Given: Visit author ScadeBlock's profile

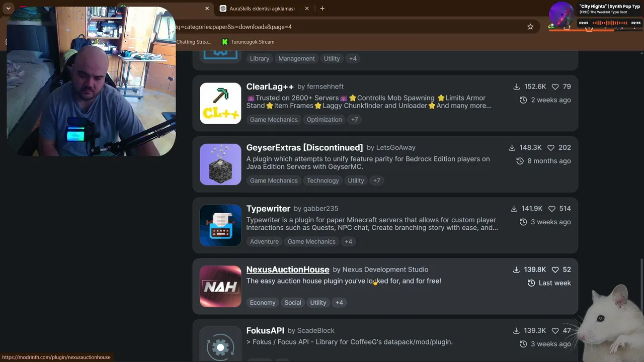Looking at the screenshot, I should (316, 331).
